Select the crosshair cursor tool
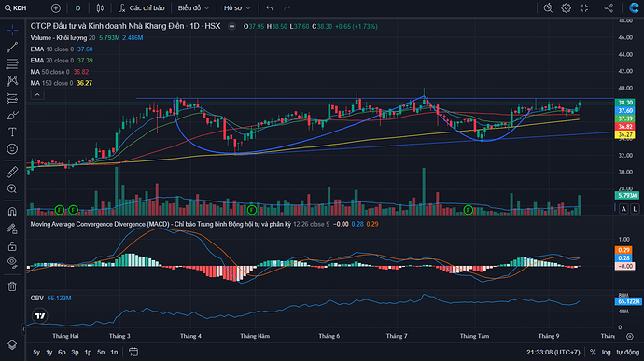The height and width of the screenshot is (361, 644). click(12, 30)
